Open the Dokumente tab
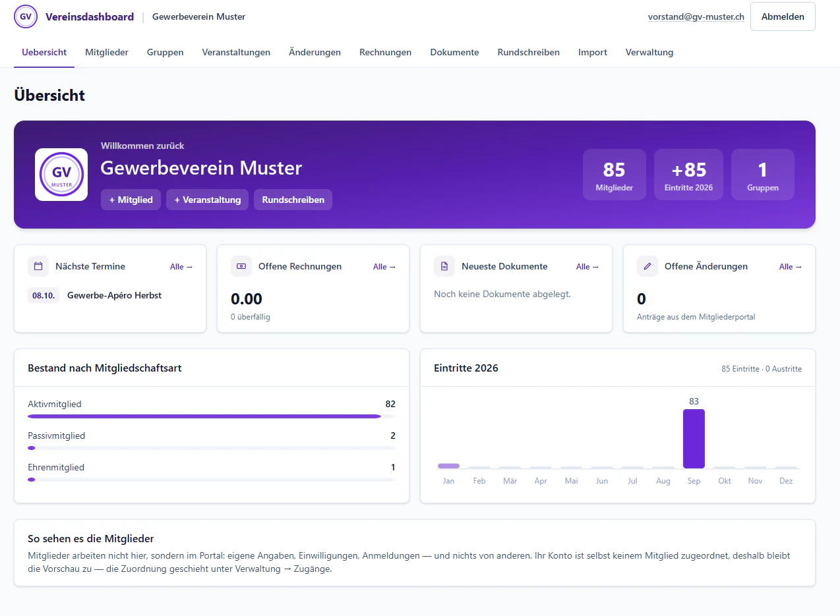This screenshot has width=840, height=616. coord(454,52)
